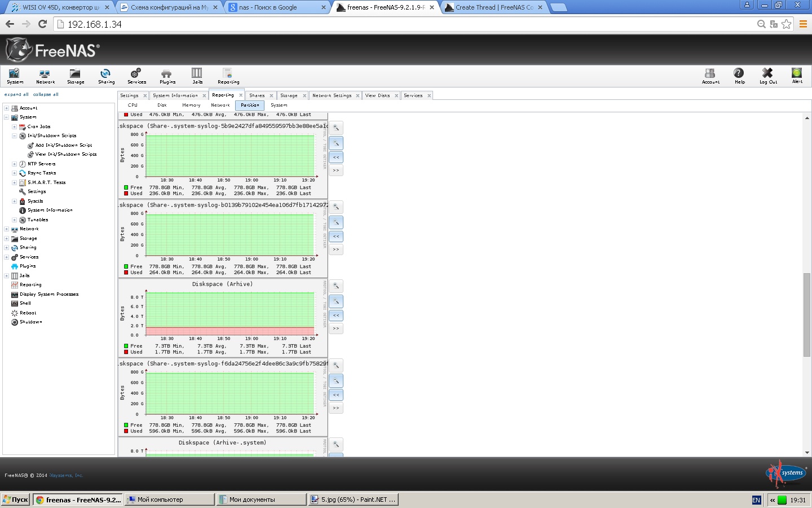Zoom in on syslog-5b9e2427 graph

[x=336, y=128]
